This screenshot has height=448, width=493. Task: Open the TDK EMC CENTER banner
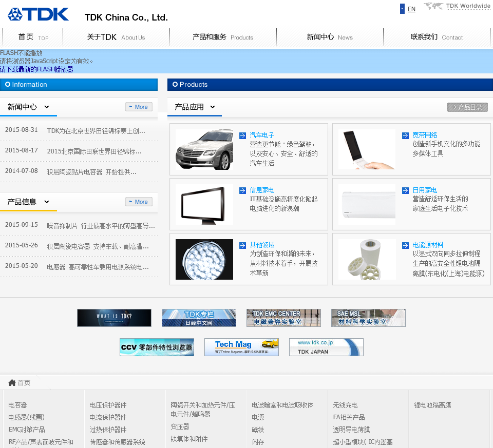click(283, 318)
